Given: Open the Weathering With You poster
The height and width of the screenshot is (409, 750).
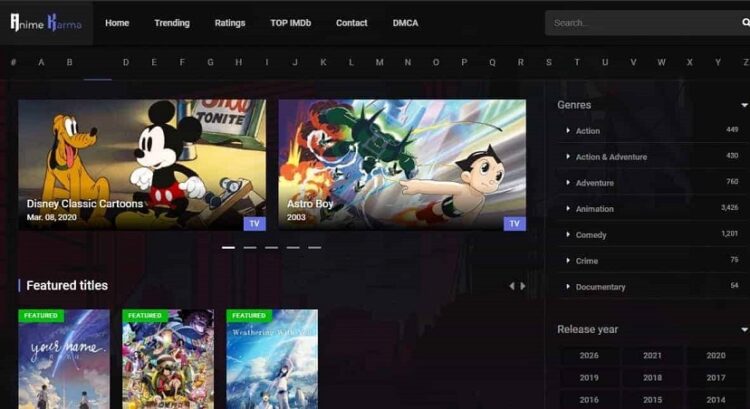Looking at the screenshot, I should click(x=272, y=359).
